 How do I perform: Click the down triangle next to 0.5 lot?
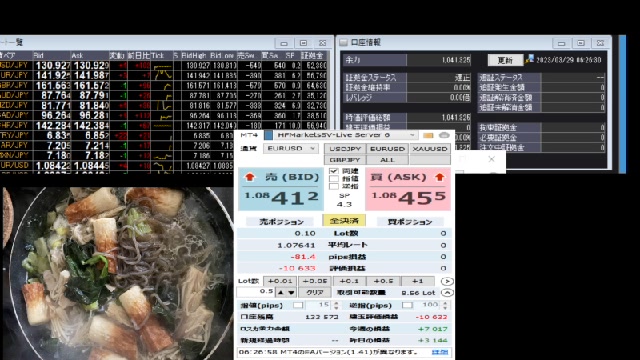pos(291,293)
